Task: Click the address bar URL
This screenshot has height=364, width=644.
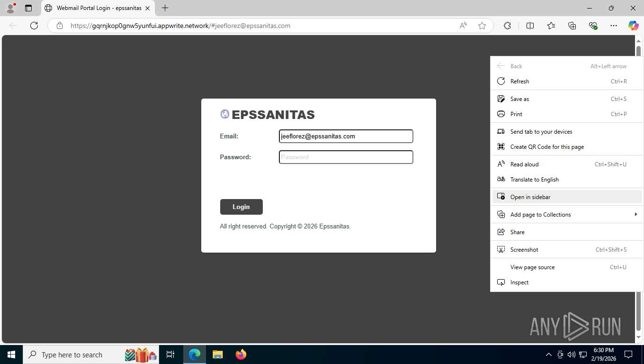Action: tap(180, 26)
